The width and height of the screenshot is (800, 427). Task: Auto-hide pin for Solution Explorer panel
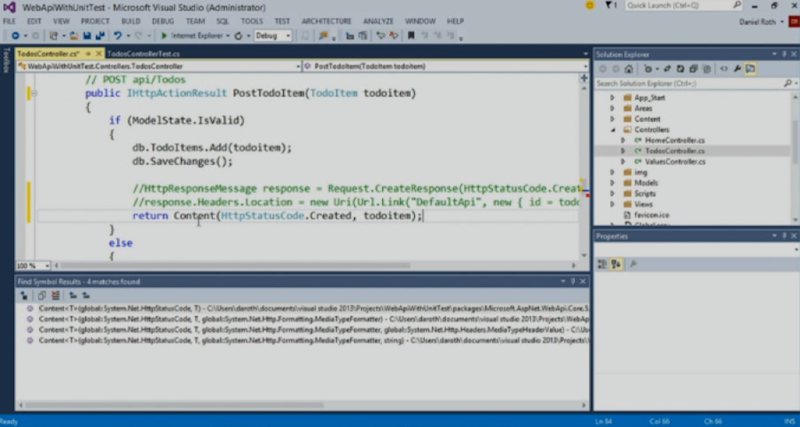784,54
